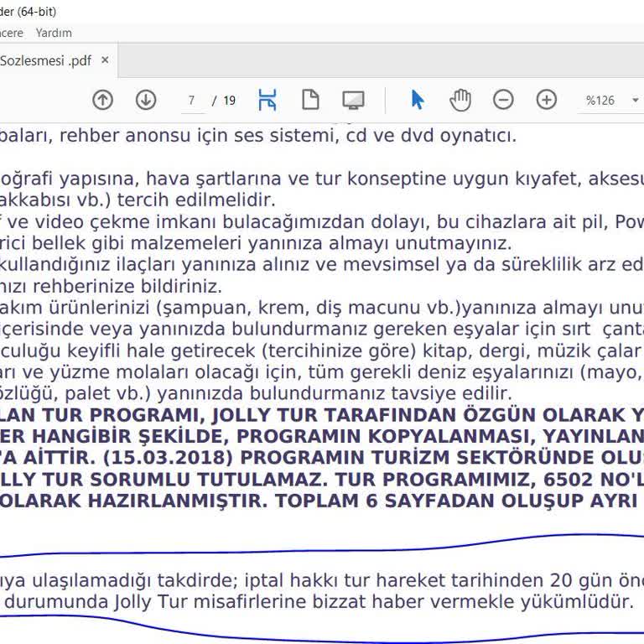Viewport: 644px width, 644px height.
Task: Click total page count text 19
Action: tap(229, 101)
